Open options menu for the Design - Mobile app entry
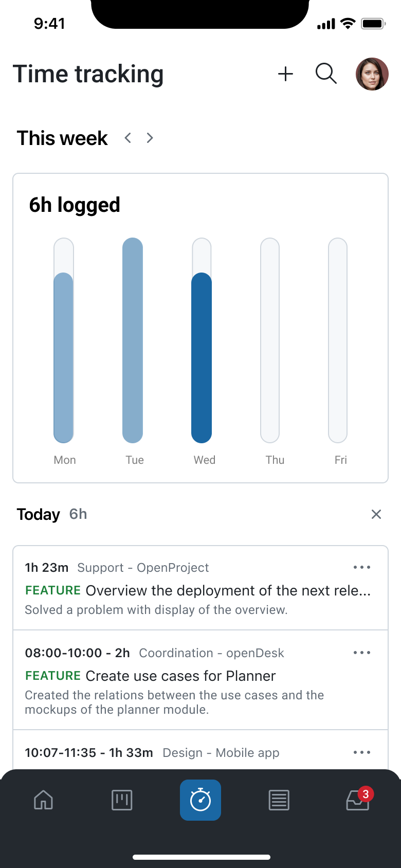401x868 pixels. [x=362, y=752]
